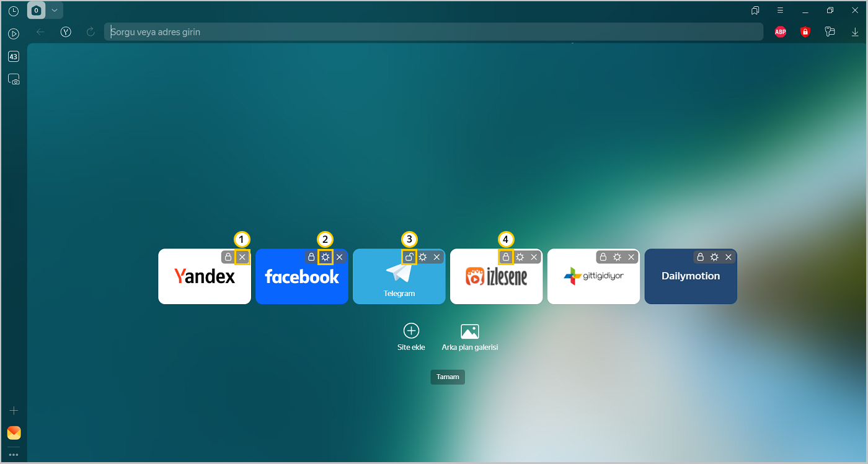Click the Tamam button
Screen dimensions: 868x464
[x=448, y=377]
